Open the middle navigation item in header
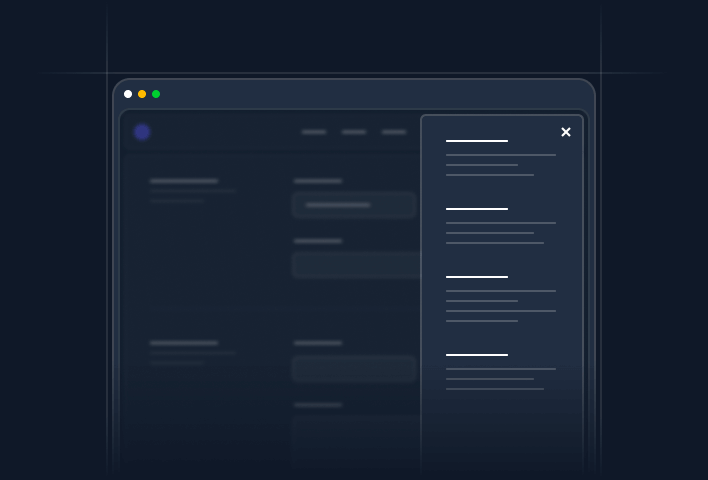Viewport: 708px width, 480px height. click(x=354, y=132)
